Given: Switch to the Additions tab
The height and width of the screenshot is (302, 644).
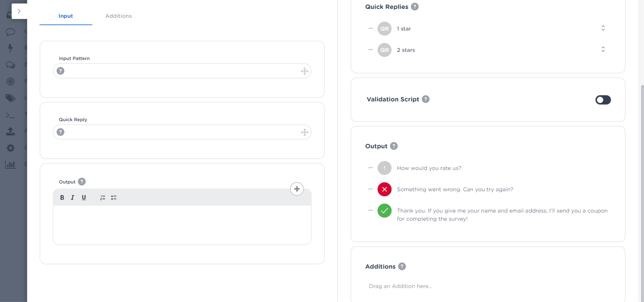Looking at the screenshot, I should coord(118,16).
